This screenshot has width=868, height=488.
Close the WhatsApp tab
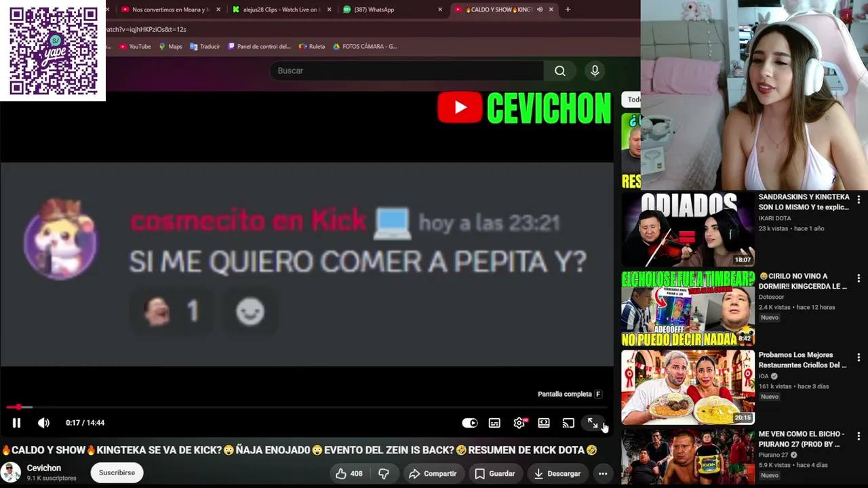(440, 9)
